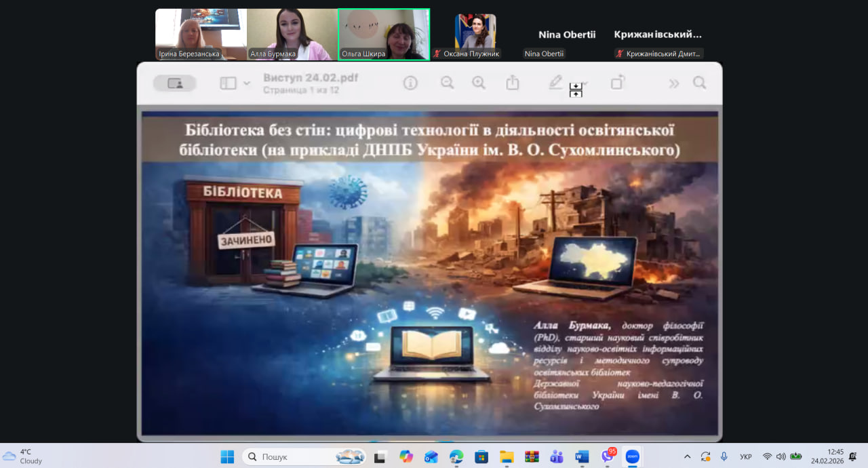Zoom in the PDF with plus magnifier
Image resolution: width=868 pixels, height=468 pixels.
[479, 83]
